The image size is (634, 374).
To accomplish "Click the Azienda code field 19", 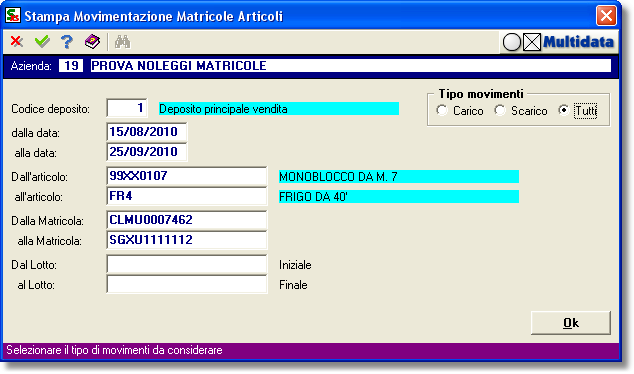I will pos(71,66).
